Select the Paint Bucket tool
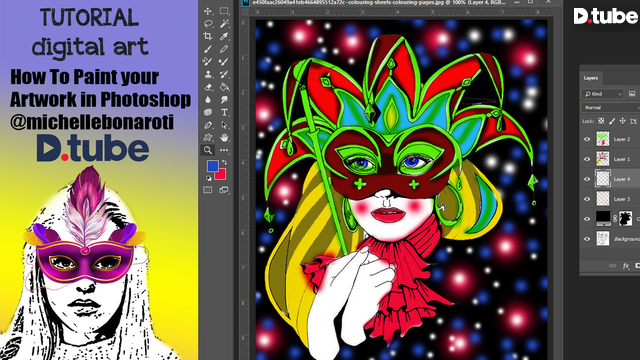Viewport: 640px width, 360px height. point(224,87)
